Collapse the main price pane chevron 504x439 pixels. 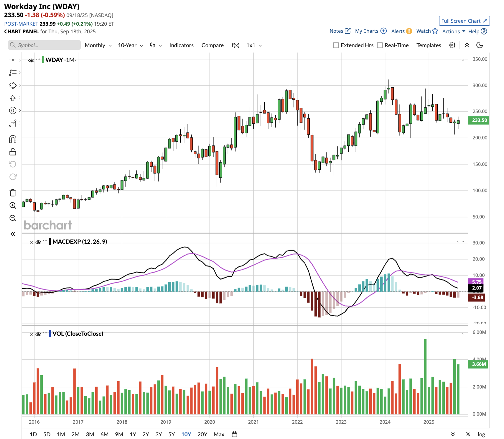pyautogui.click(x=463, y=60)
